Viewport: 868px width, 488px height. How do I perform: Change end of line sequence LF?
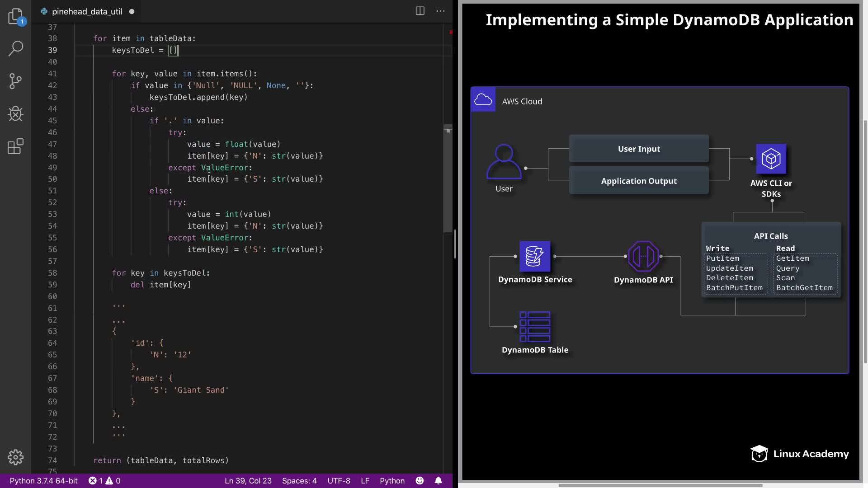click(x=365, y=480)
